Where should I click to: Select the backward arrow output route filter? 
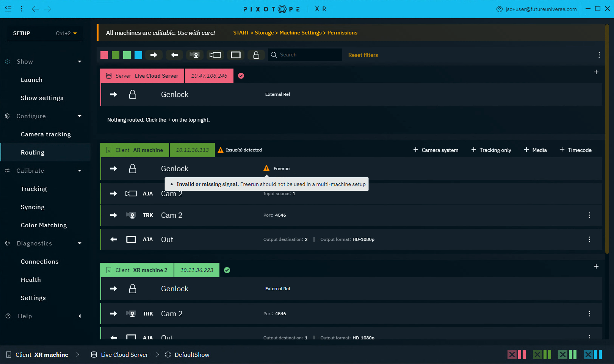coord(174,55)
